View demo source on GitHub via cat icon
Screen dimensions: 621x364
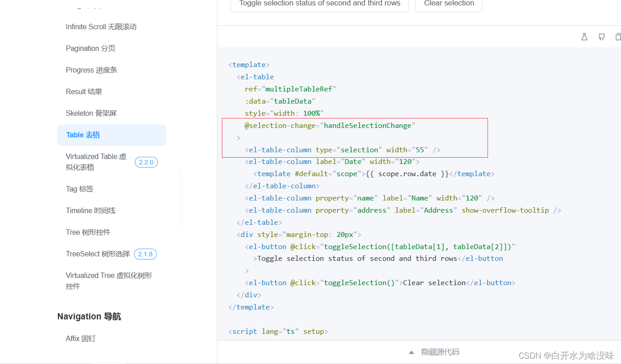601,36
